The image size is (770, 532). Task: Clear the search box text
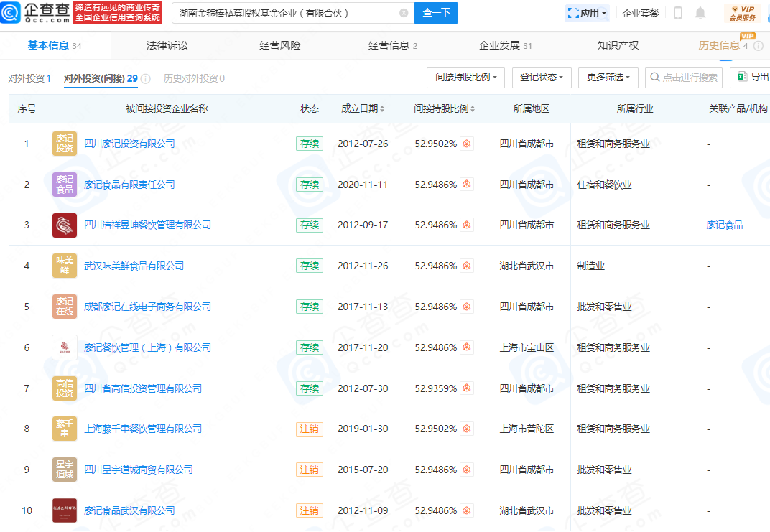tap(404, 13)
